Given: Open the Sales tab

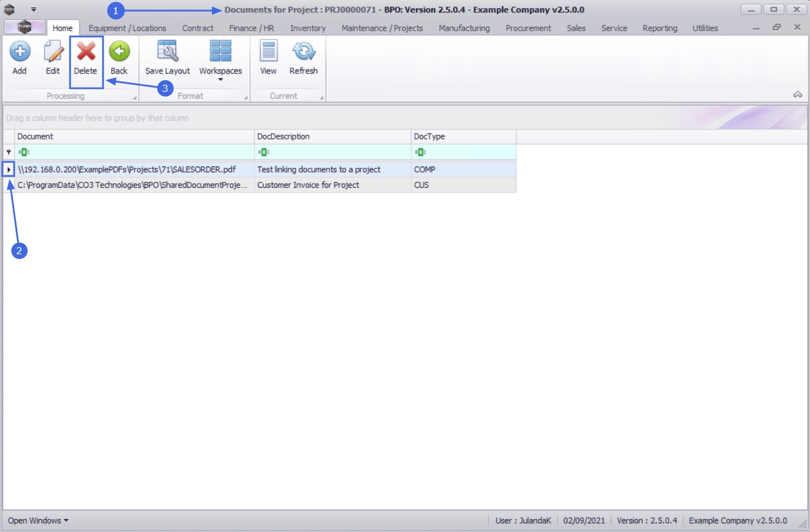Looking at the screenshot, I should (x=576, y=28).
